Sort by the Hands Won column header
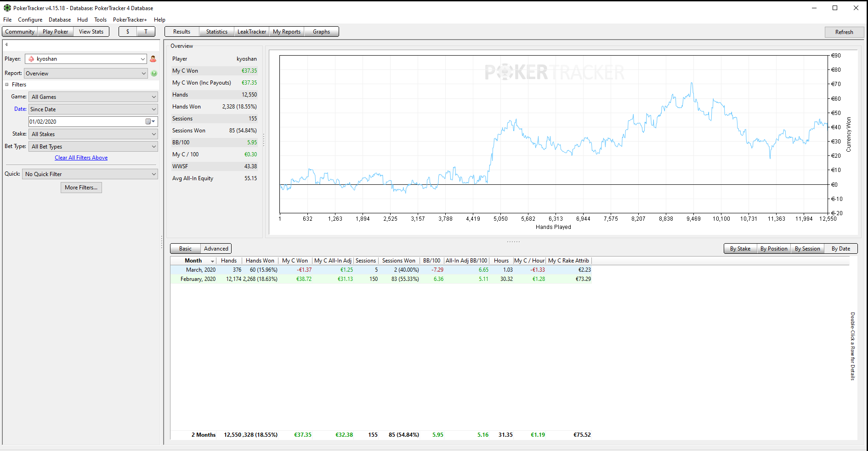Image resolution: width=868 pixels, height=451 pixels. click(260, 261)
